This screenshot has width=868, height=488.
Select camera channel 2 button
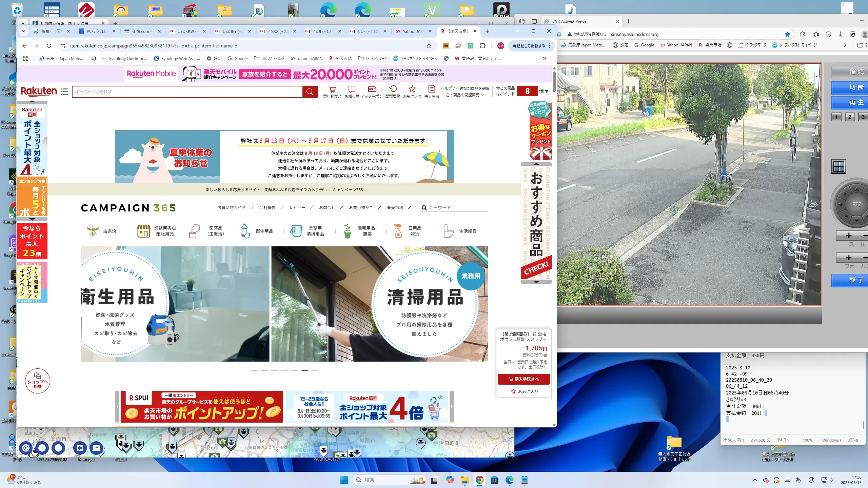pyautogui.click(x=850, y=117)
